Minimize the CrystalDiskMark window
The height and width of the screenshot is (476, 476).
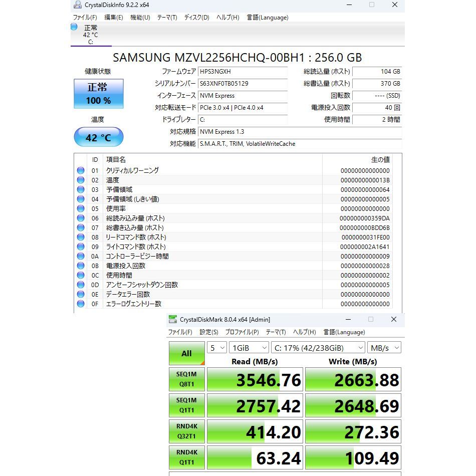pos(348,319)
